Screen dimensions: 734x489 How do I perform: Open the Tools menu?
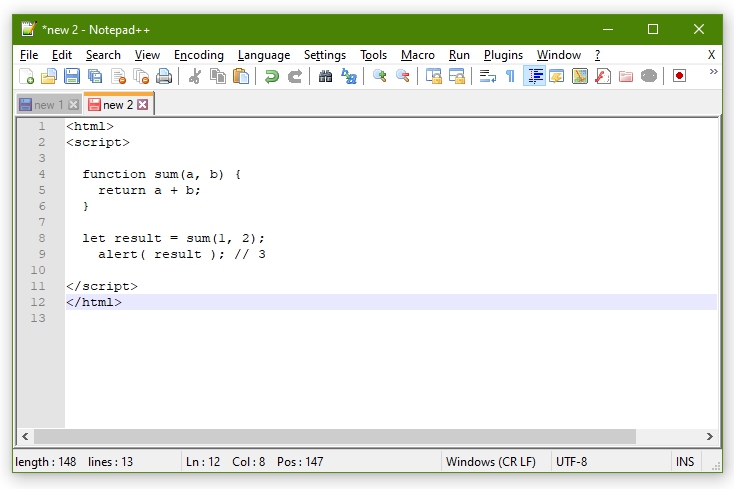[374, 55]
